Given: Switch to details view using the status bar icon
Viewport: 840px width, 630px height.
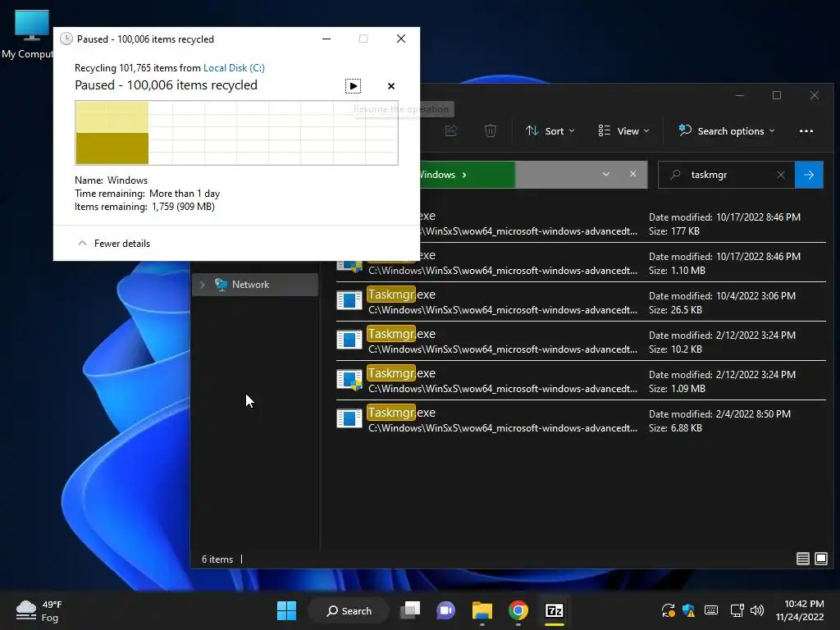Looking at the screenshot, I should pos(802,559).
